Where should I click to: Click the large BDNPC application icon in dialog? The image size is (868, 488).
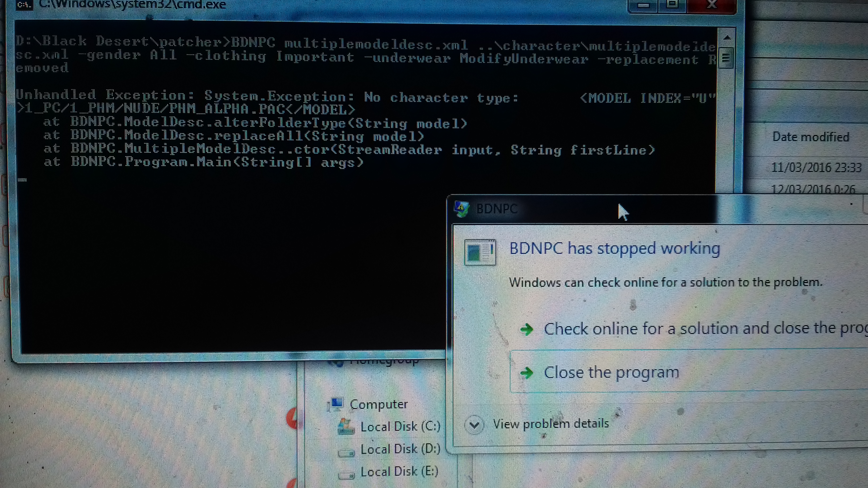(x=480, y=252)
